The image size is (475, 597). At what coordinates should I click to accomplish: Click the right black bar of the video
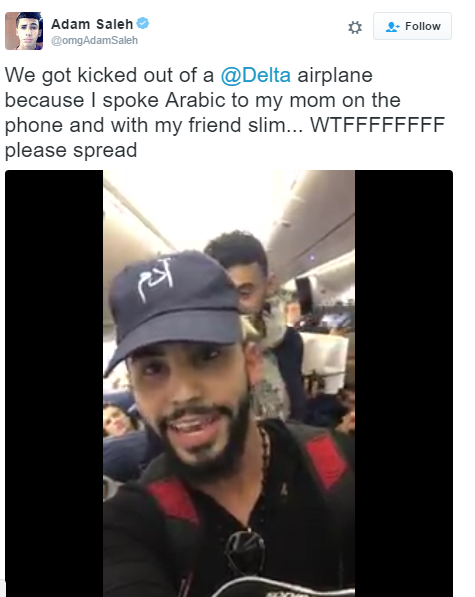click(x=404, y=383)
